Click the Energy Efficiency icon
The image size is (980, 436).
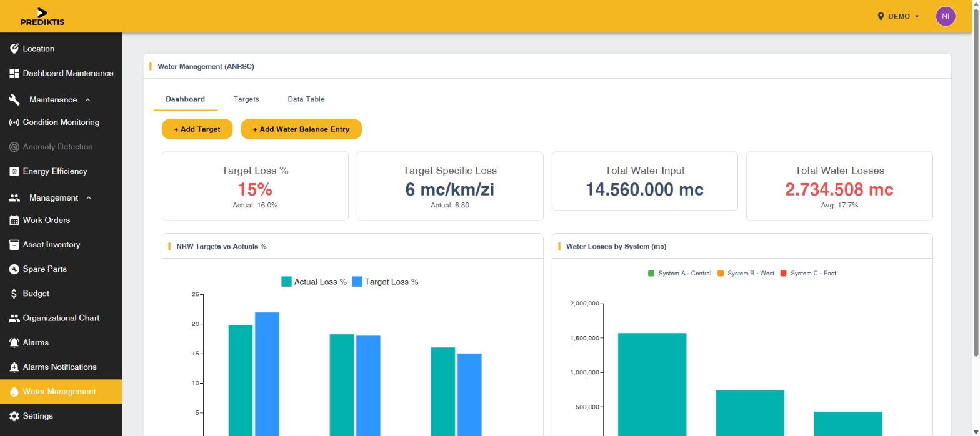click(x=14, y=171)
